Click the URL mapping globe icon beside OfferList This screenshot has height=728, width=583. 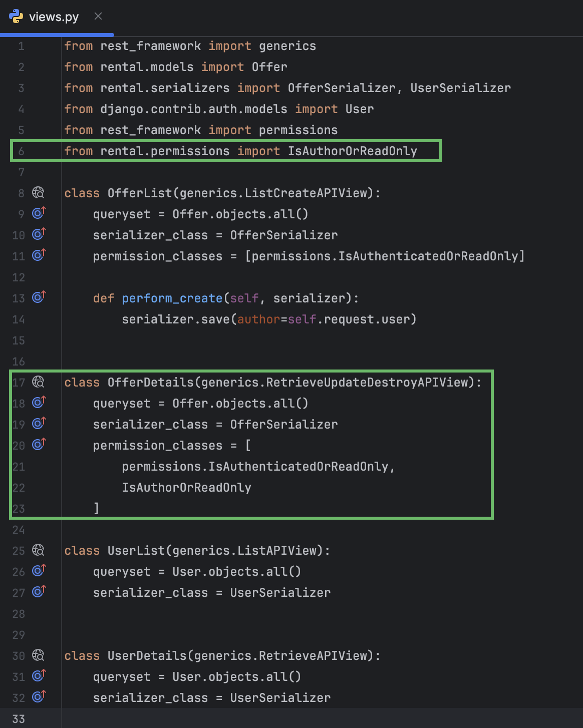coord(38,192)
